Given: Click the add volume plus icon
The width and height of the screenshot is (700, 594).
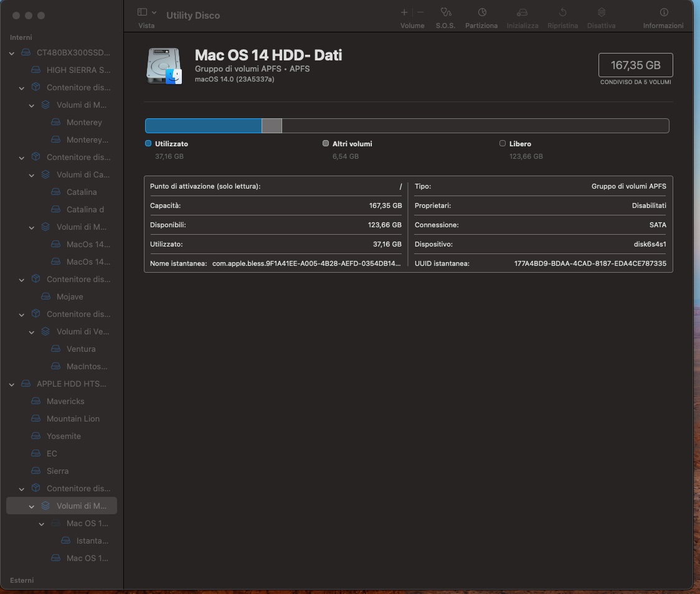Looking at the screenshot, I should [x=404, y=12].
